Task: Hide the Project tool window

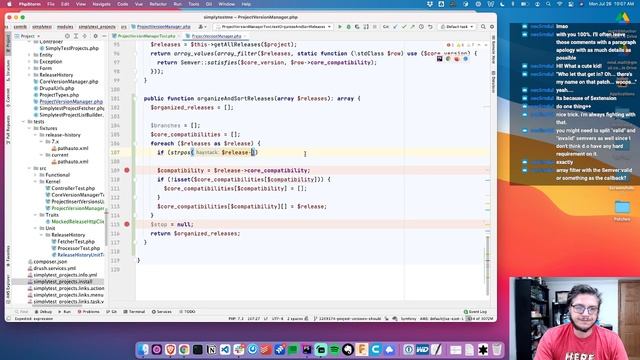Action: [104, 36]
